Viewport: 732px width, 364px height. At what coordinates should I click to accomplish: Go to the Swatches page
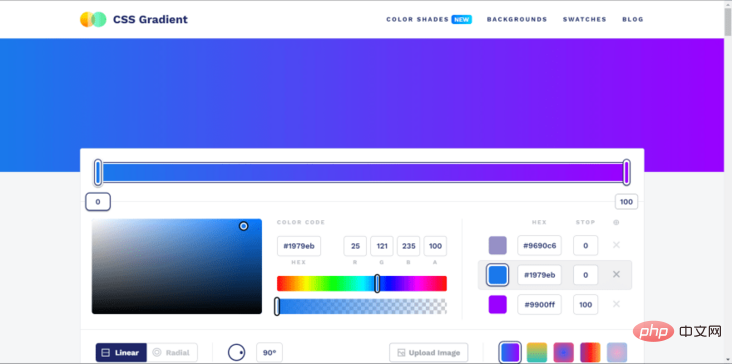(x=584, y=19)
